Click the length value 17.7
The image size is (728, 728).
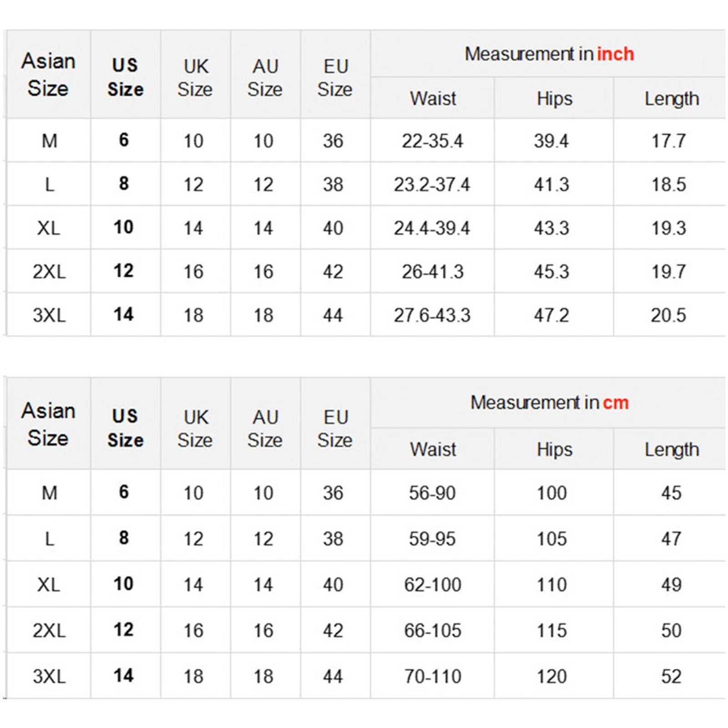(x=668, y=141)
